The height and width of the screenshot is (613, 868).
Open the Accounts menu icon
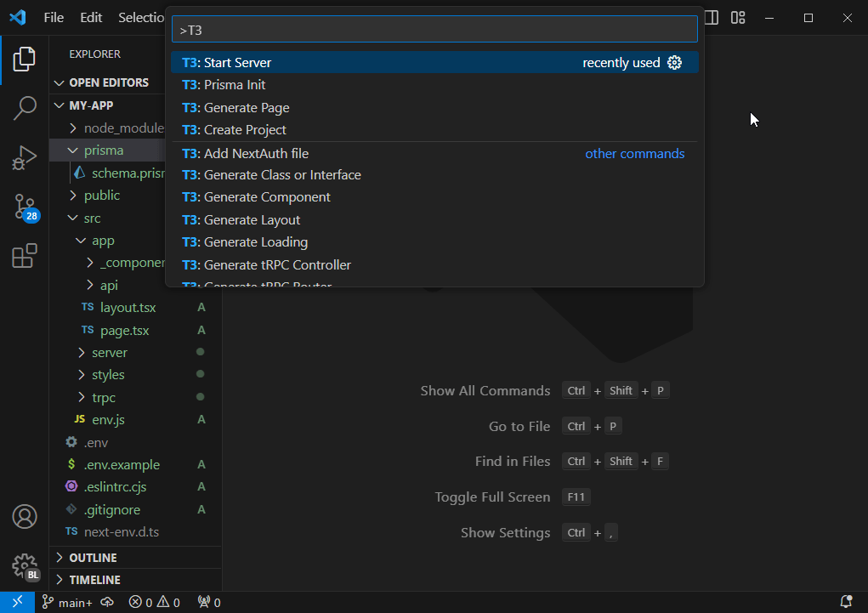tap(25, 517)
